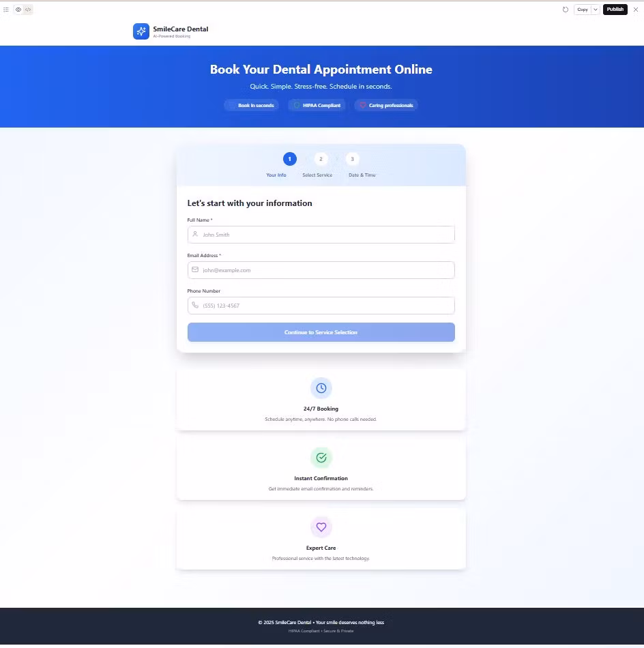The height and width of the screenshot is (648, 644).
Task: Focus the Email Address input field
Action: coord(321,270)
